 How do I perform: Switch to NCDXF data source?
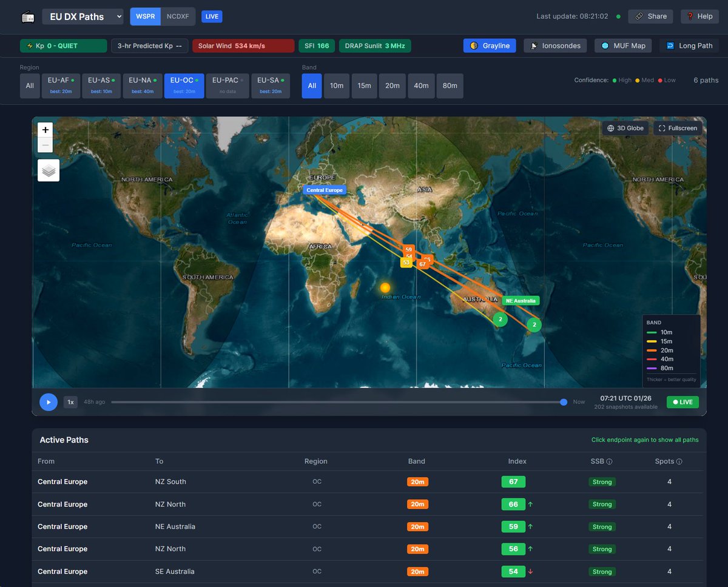click(178, 16)
